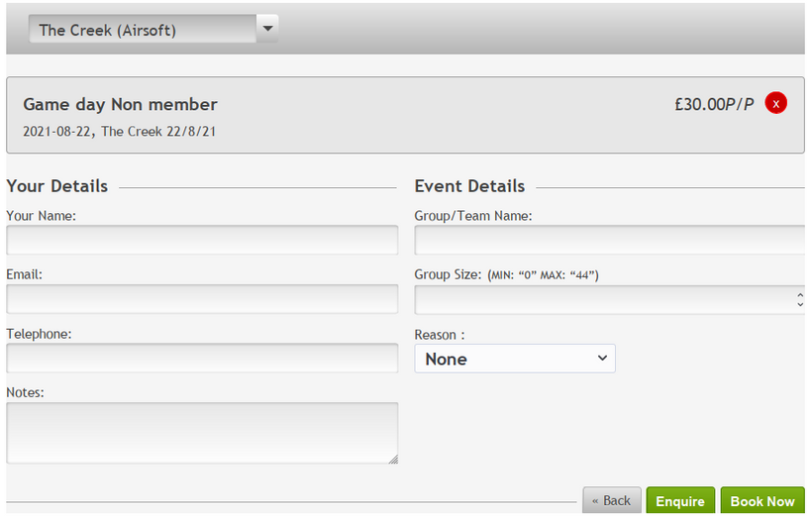
Task: Go back using the « Back button
Action: 611,501
